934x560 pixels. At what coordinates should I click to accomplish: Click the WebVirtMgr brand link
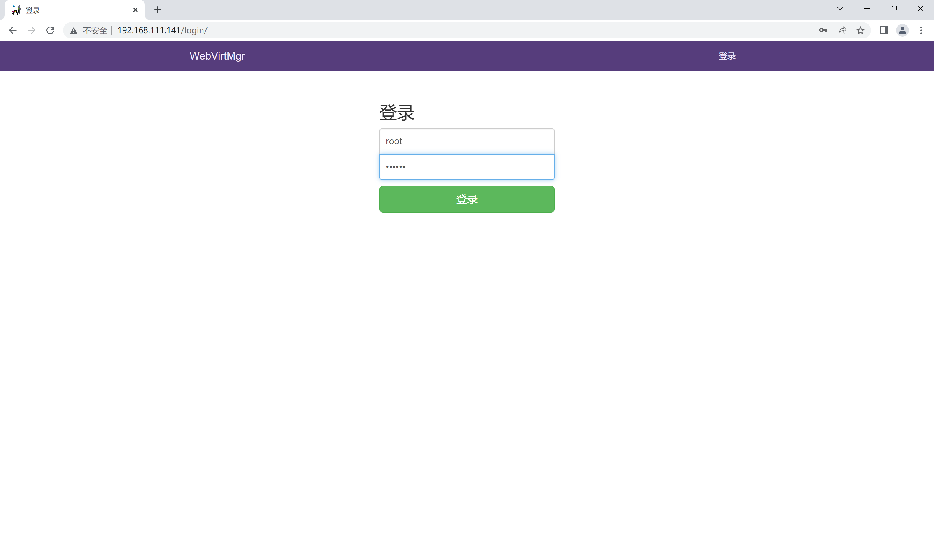217,56
